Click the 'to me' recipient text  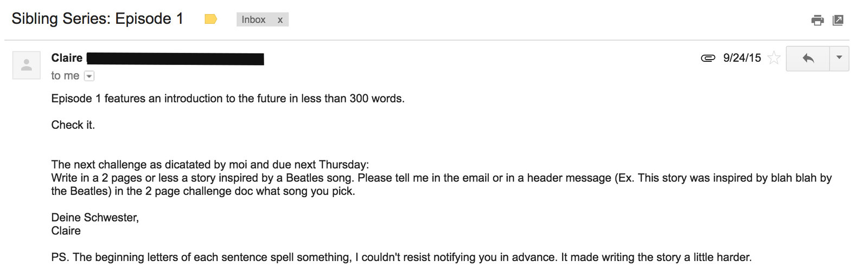(65, 76)
